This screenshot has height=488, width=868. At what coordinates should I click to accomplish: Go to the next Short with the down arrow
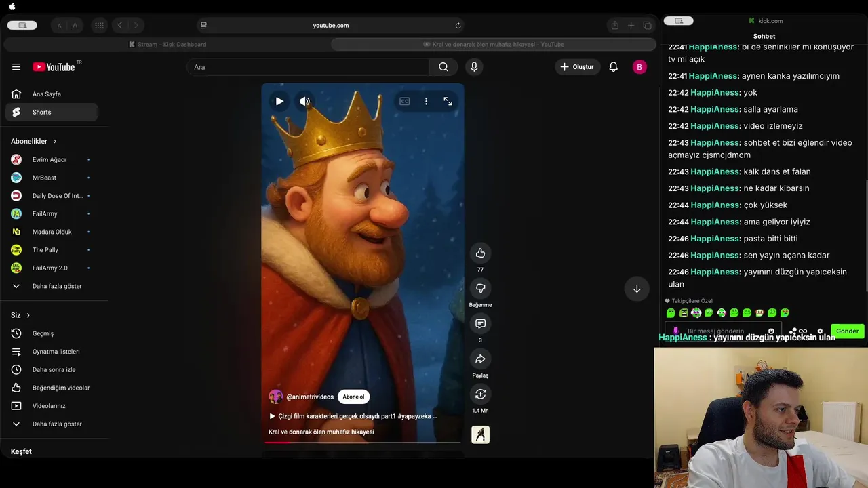pyautogui.click(x=637, y=289)
